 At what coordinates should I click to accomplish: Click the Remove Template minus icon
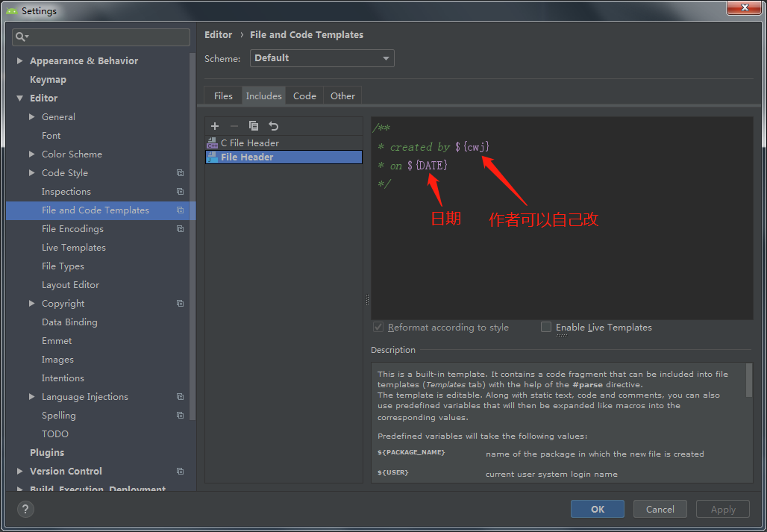[x=234, y=125]
